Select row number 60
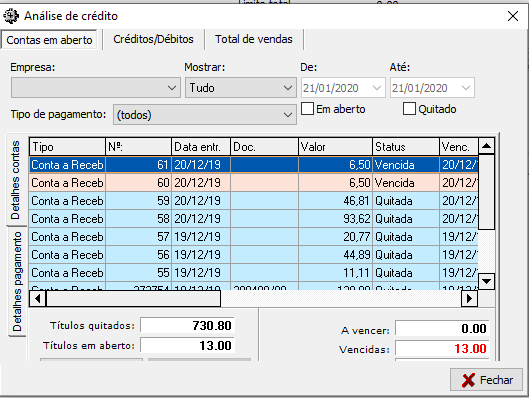The height and width of the screenshot is (398, 529). [x=253, y=182]
